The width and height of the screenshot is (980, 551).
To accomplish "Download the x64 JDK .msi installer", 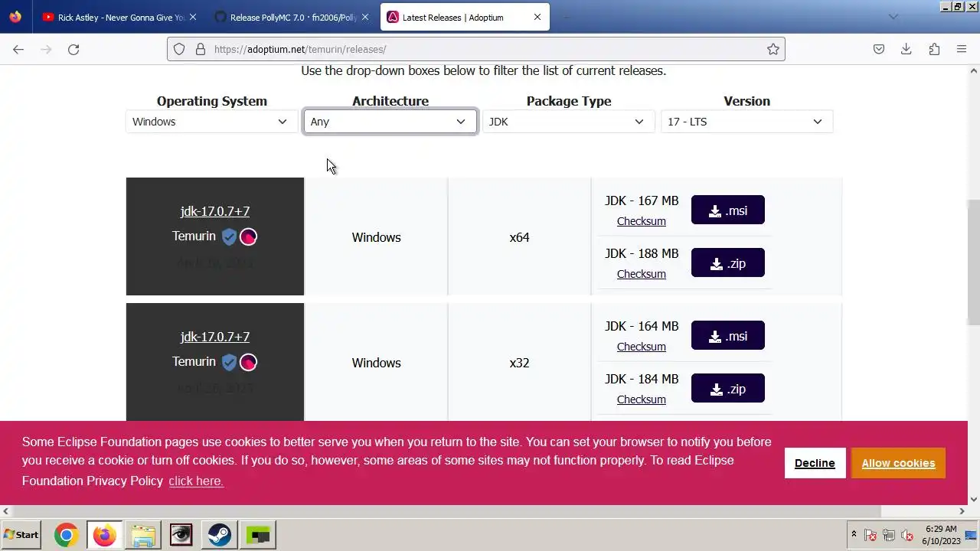I will pyautogui.click(x=727, y=210).
